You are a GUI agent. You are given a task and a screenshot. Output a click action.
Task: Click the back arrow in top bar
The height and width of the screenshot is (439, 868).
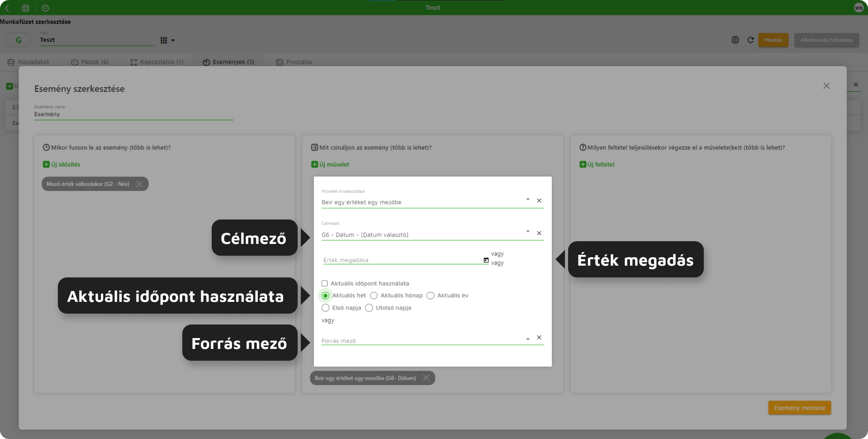(x=7, y=8)
